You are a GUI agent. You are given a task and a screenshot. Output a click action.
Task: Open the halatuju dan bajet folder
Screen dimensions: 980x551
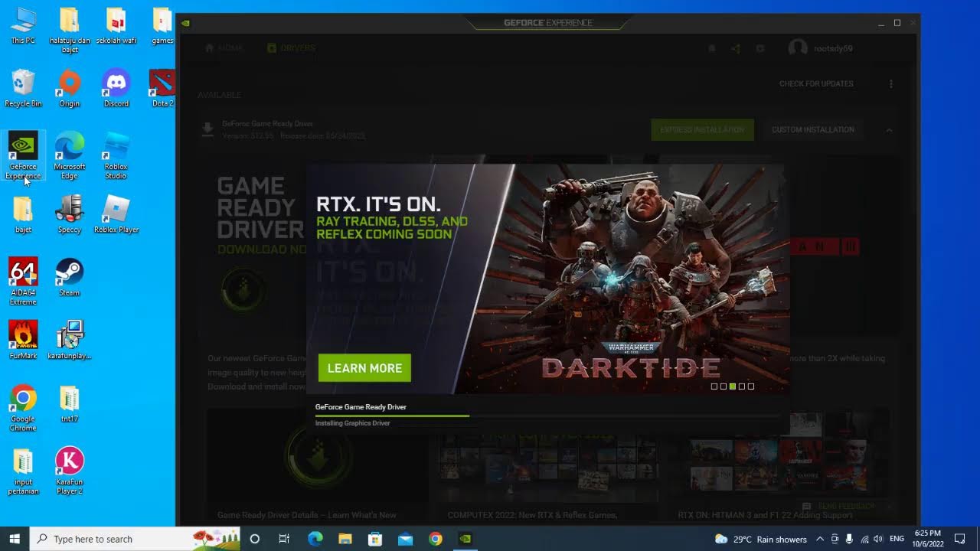coord(70,31)
